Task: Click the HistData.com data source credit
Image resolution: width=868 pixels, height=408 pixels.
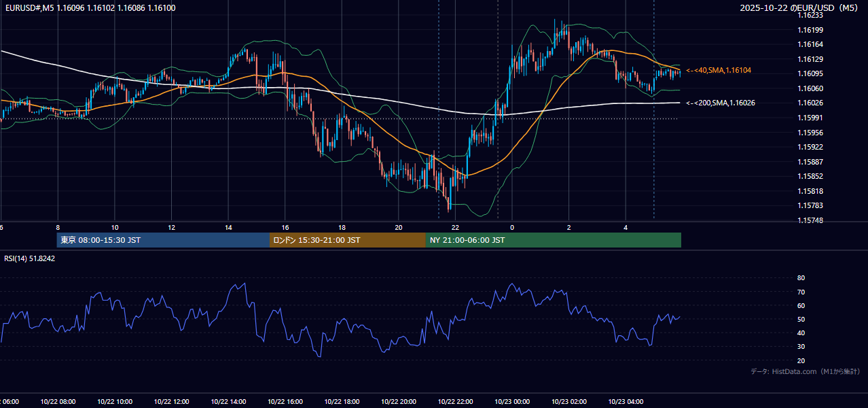Action: pyautogui.click(x=805, y=371)
